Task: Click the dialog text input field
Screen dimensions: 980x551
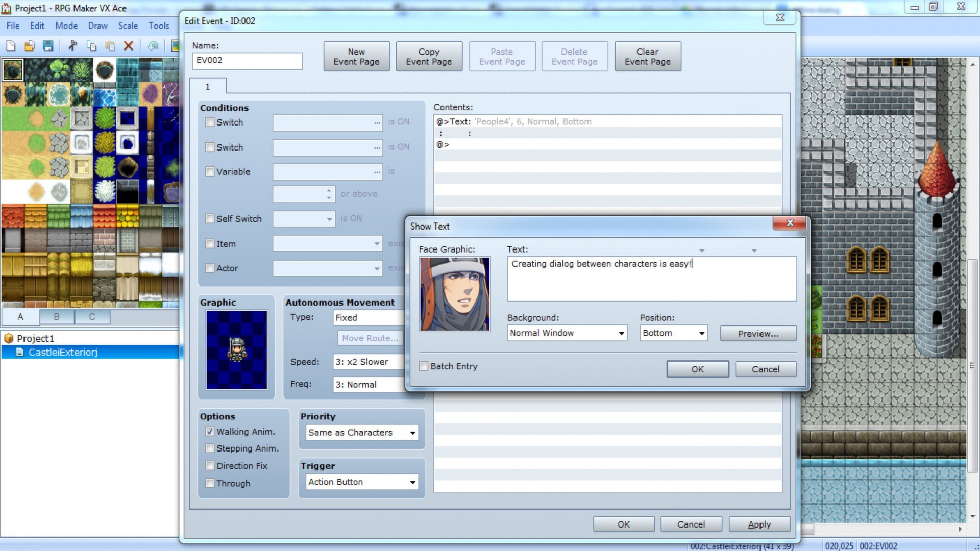Action: tap(651, 279)
